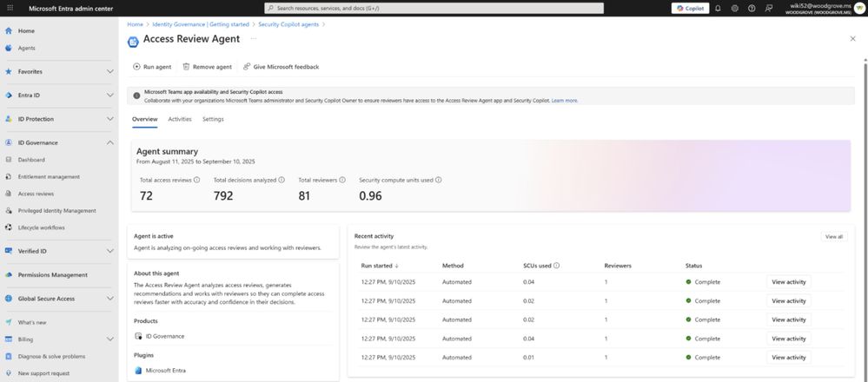
Task: Click the Global Secure Access globe icon
Action: 9,299
